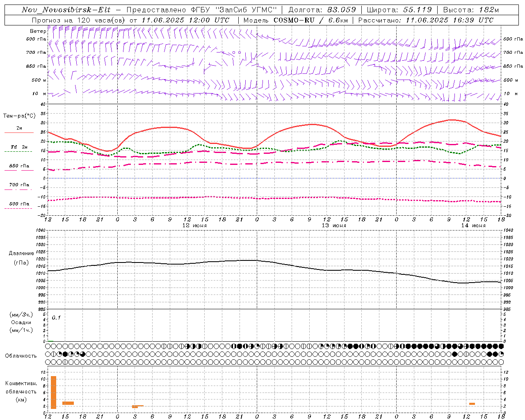
Task: Click the "Рассчитано" calculation label
Action: (x=380, y=20)
